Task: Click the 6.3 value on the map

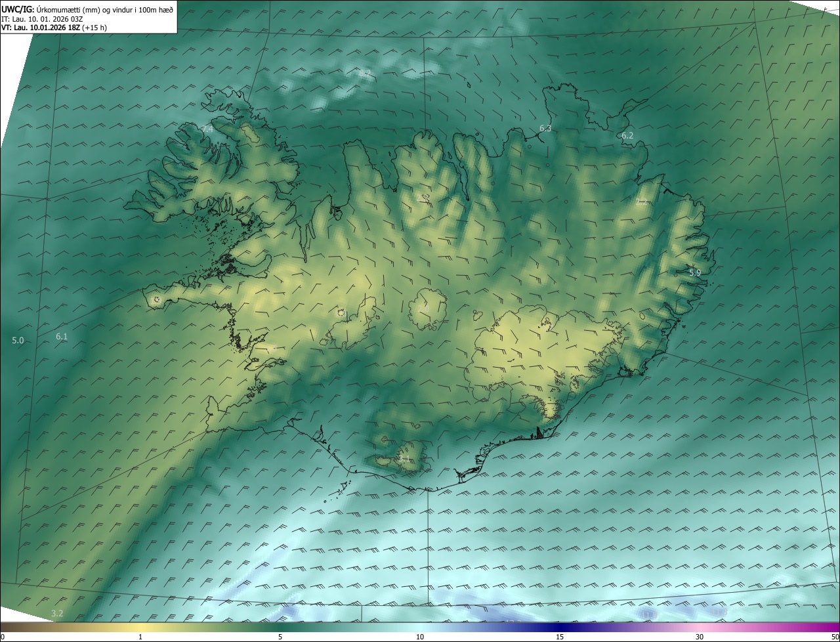Action: point(545,129)
